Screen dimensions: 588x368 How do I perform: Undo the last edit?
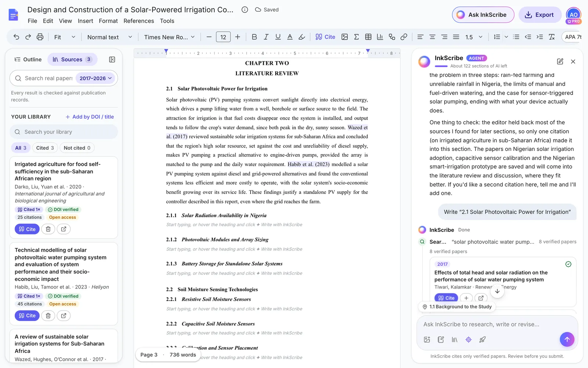pyautogui.click(x=16, y=37)
